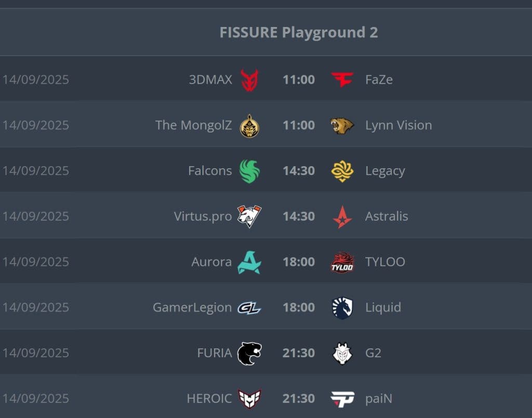The width and height of the screenshot is (532, 418).
Task: Click the G2 samurai logo
Action: pos(342,353)
